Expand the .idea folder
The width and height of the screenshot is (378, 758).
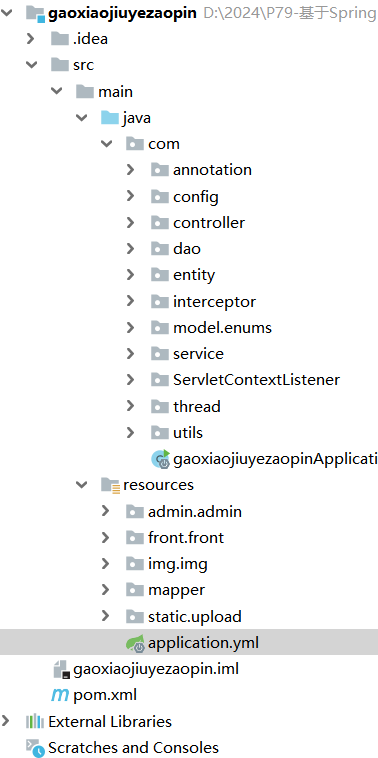click(x=31, y=39)
